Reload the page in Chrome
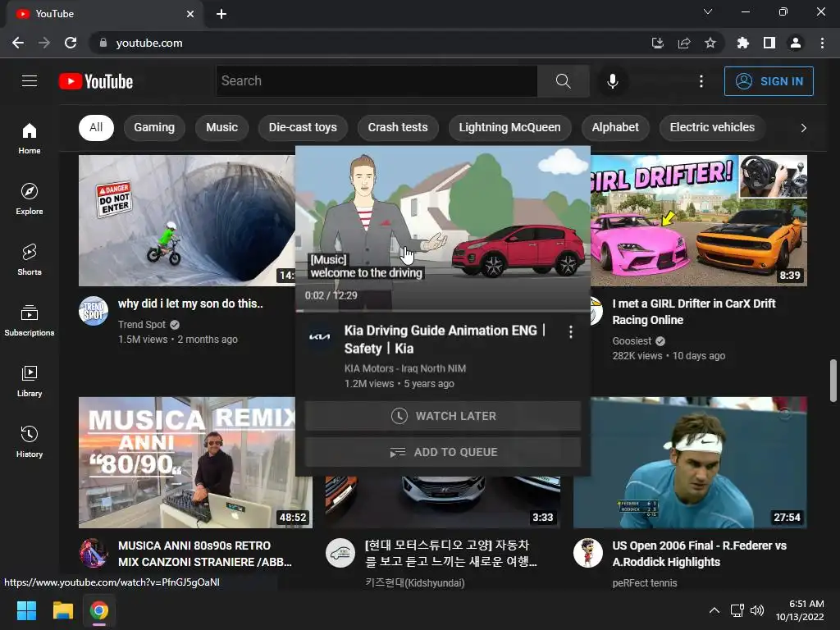Viewport: 840px width, 630px height. click(71, 43)
